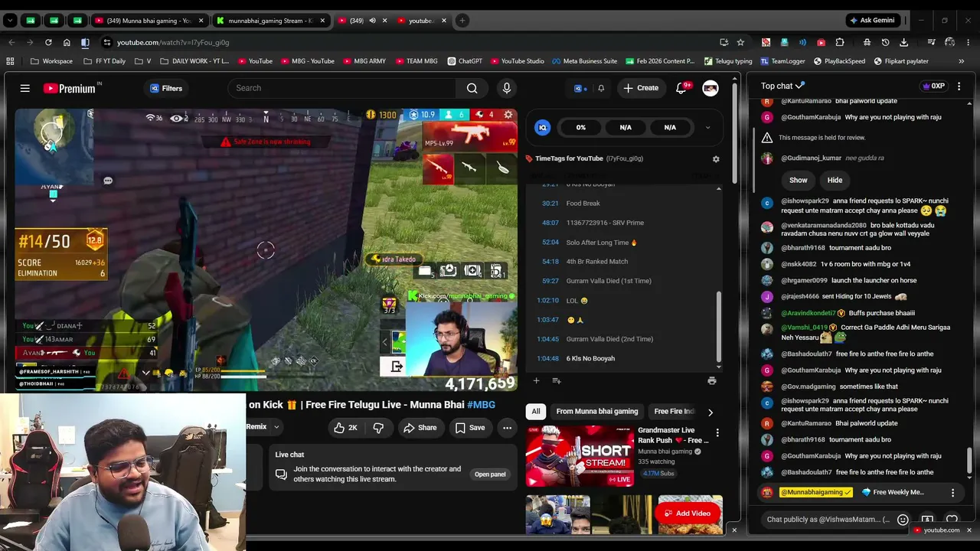Image resolution: width=980 pixels, height=551 pixels.
Task: Open the Workspace bookmark folder
Action: coord(52,61)
